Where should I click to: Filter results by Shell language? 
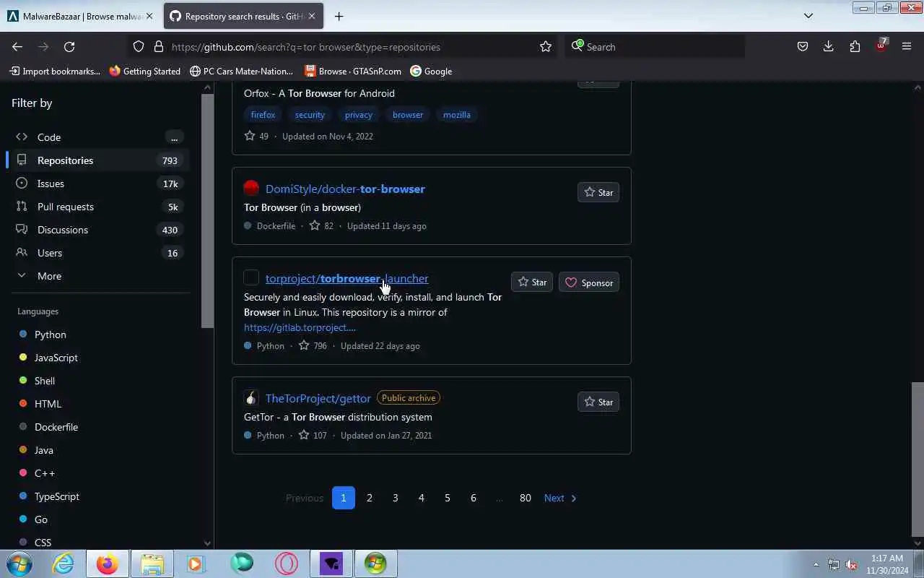pos(44,381)
